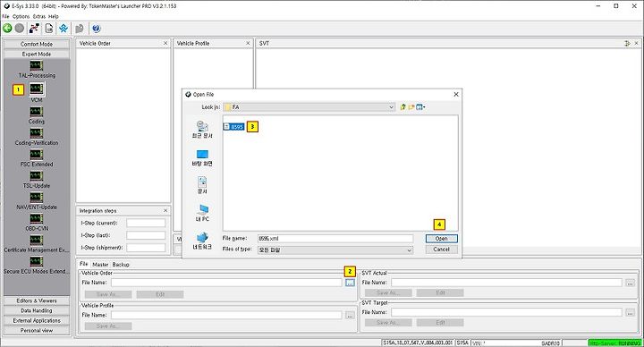Click the green Back arrow in toolbar

tap(7, 28)
